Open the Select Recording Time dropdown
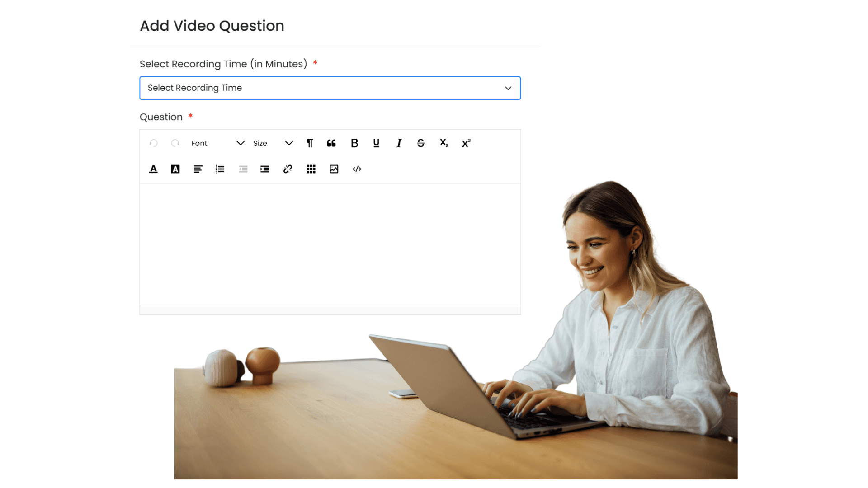This screenshot has width=868, height=488. click(x=330, y=88)
